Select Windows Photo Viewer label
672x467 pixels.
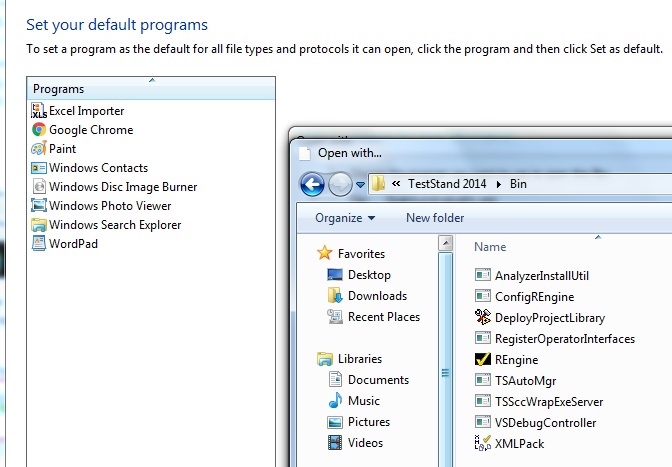[110, 206]
